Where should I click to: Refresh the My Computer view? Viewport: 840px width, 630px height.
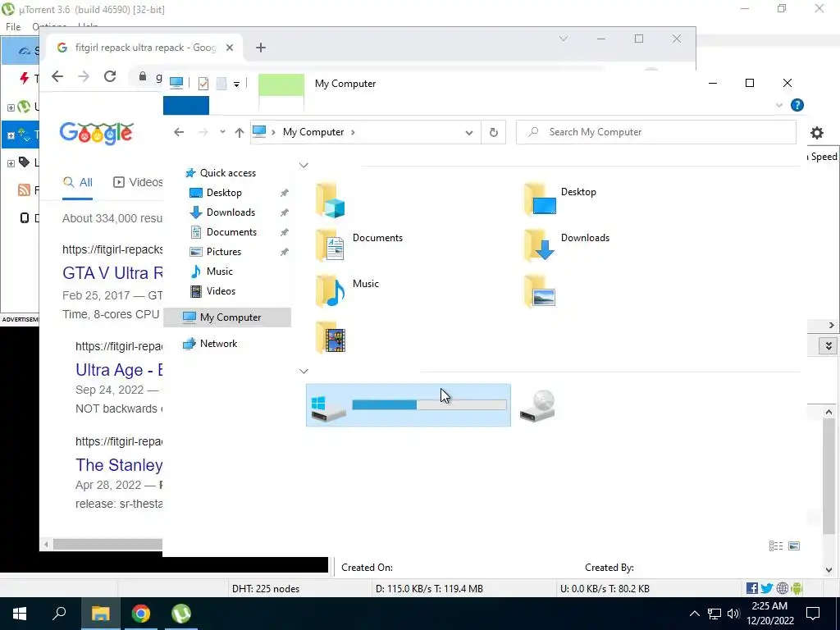coord(493,132)
